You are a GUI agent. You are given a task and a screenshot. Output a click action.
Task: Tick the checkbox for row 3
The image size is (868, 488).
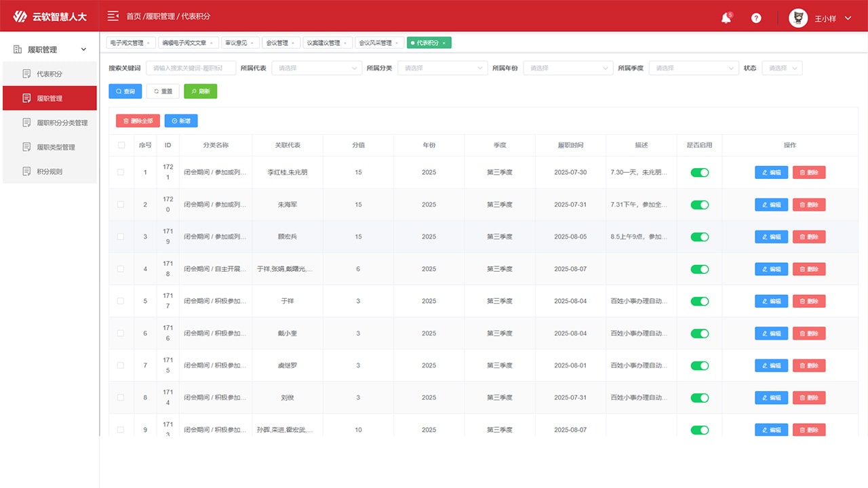[121, 237]
